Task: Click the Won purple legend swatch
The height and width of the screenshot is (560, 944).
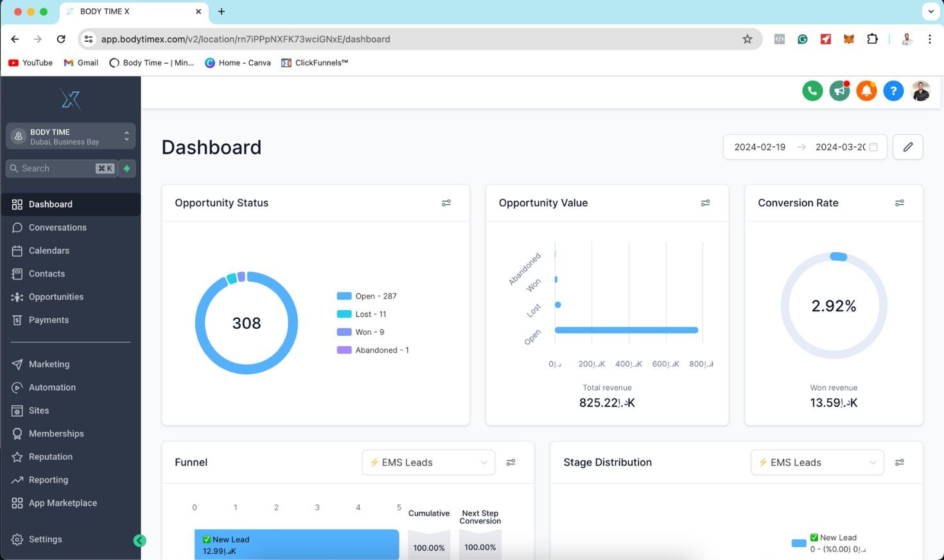Action: pyautogui.click(x=344, y=332)
